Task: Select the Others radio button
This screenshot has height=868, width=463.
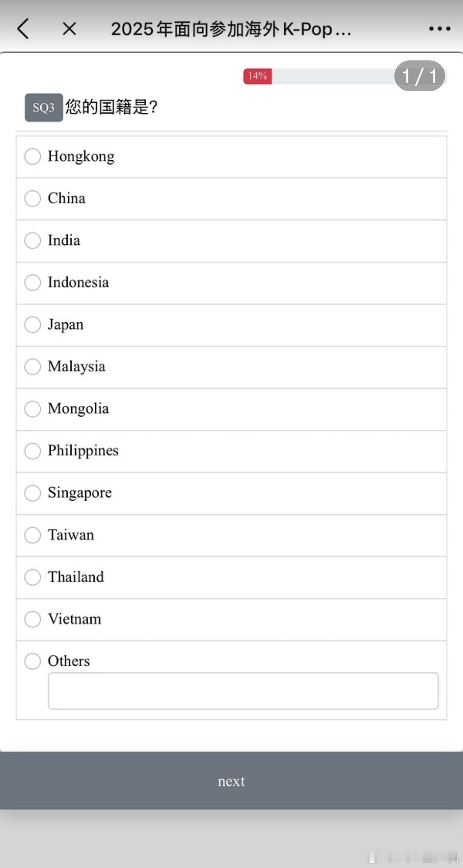Action: click(x=33, y=661)
